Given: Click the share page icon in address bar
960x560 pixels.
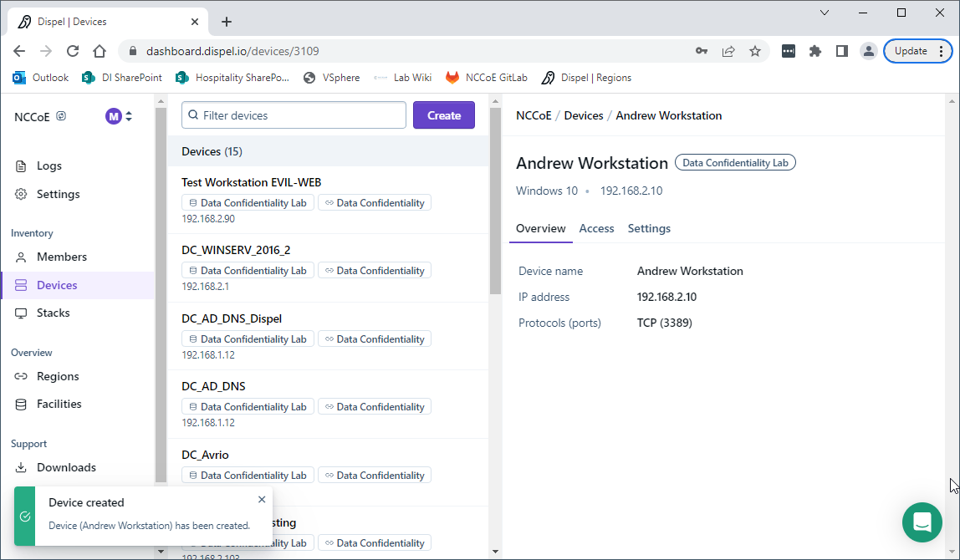Looking at the screenshot, I should tap(728, 51).
